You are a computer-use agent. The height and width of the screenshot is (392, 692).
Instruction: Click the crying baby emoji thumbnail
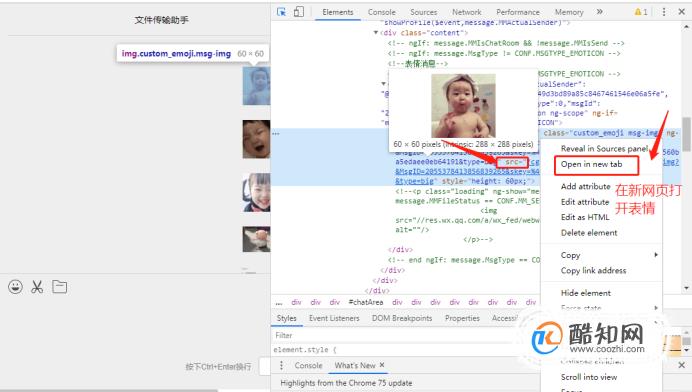(x=256, y=139)
